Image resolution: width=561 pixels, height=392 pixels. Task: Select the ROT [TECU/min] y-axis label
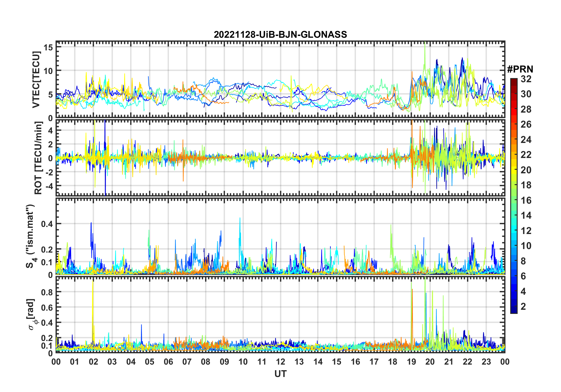[38, 158]
